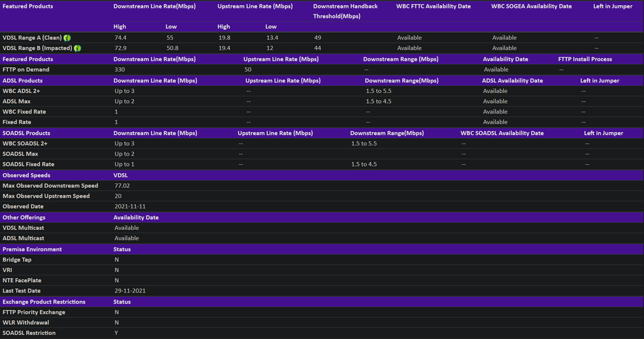
Task: Select the Downstream Handback Threshold header
Action: point(345,11)
